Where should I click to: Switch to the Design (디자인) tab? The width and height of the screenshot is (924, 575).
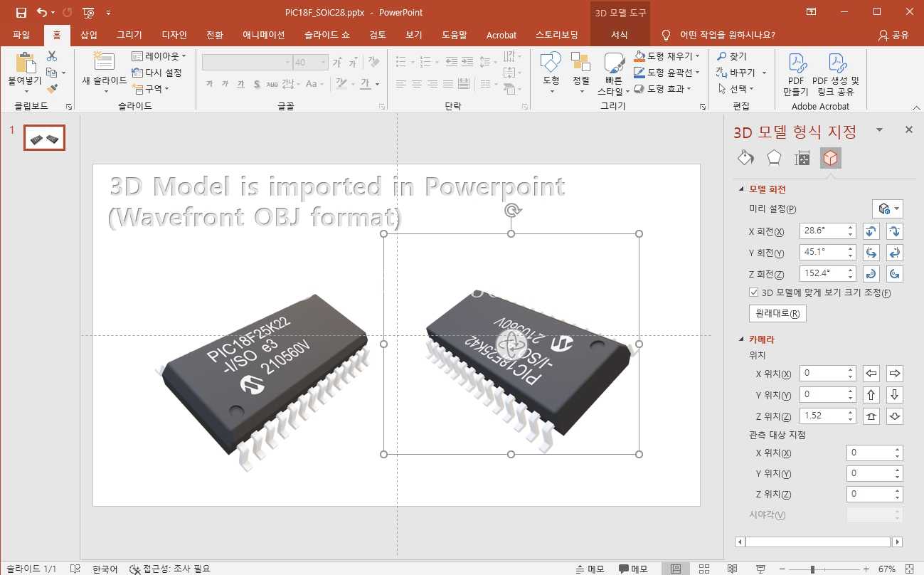tap(174, 35)
